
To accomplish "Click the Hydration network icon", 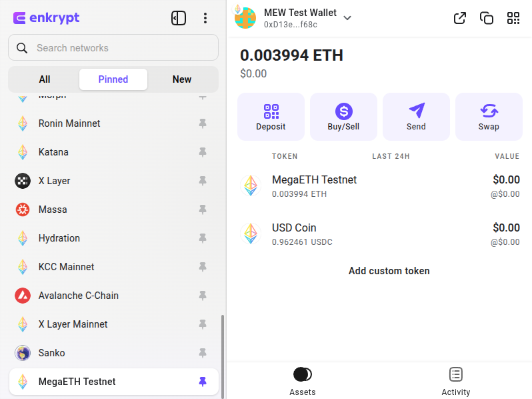I will 23,238.
